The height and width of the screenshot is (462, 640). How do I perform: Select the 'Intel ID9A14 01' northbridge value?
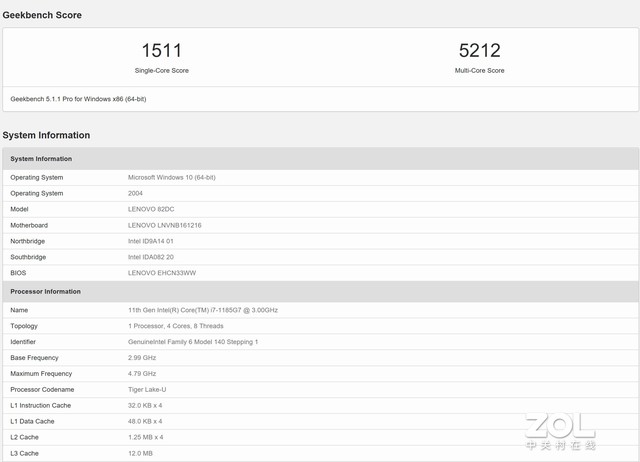pyautogui.click(x=151, y=241)
